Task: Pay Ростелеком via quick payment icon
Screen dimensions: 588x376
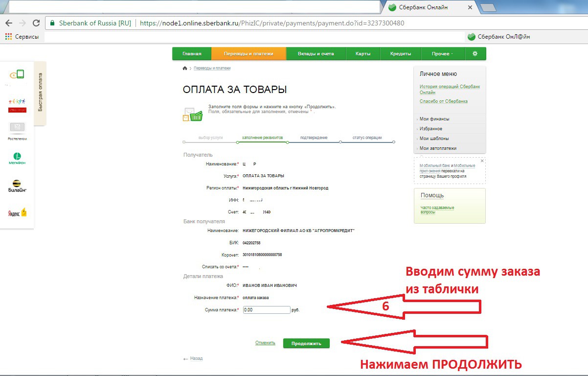Action: tap(17, 131)
